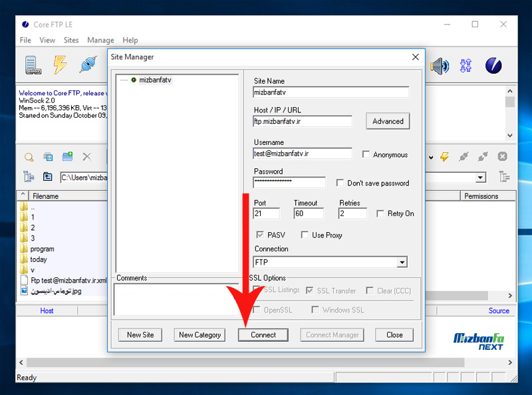532x395 pixels.
Task: Click the Connect button
Action: (x=263, y=335)
